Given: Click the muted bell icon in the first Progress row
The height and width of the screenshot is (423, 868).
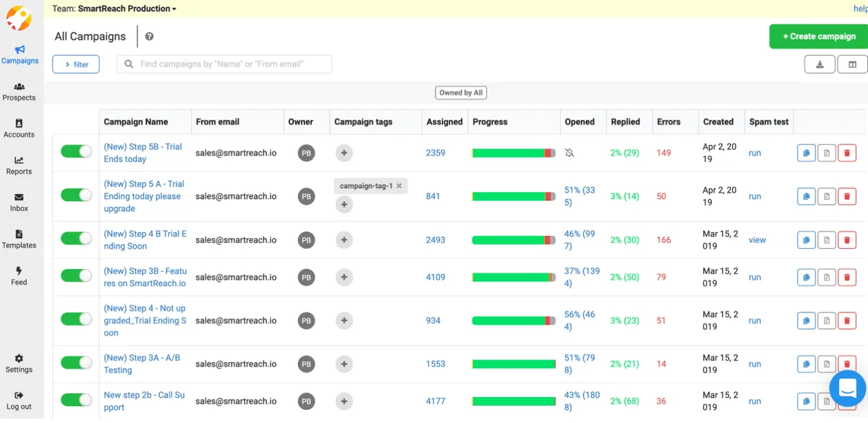Looking at the screenshot, I should coord(569,153).
